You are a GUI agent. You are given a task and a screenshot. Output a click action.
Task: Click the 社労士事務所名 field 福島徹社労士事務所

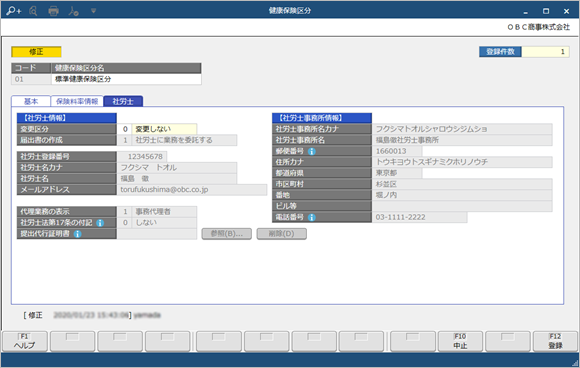pyautogui.click(x=462, y=140)
